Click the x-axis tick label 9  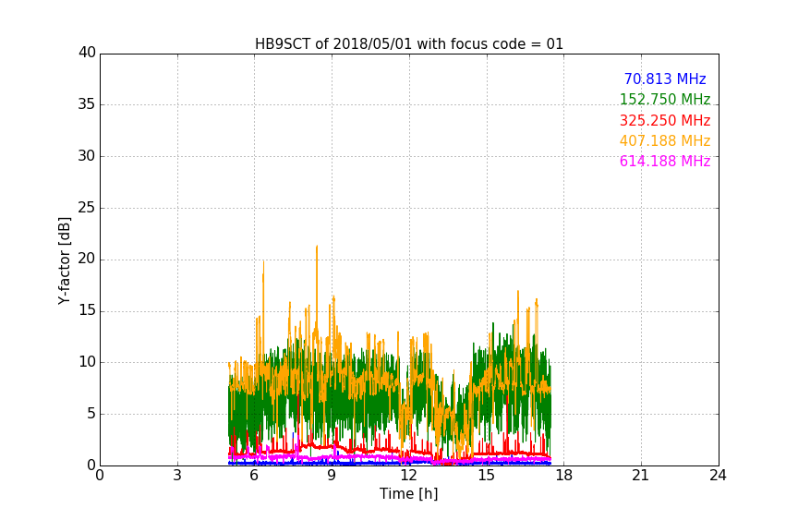pos(332,476)
